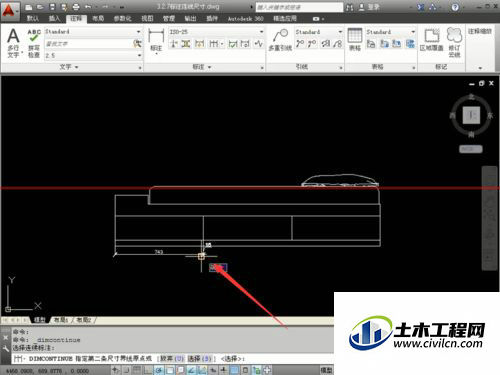Toggle Polar tracking in status bar
Screen dimensions: 500x375
(x=159, y=370)
